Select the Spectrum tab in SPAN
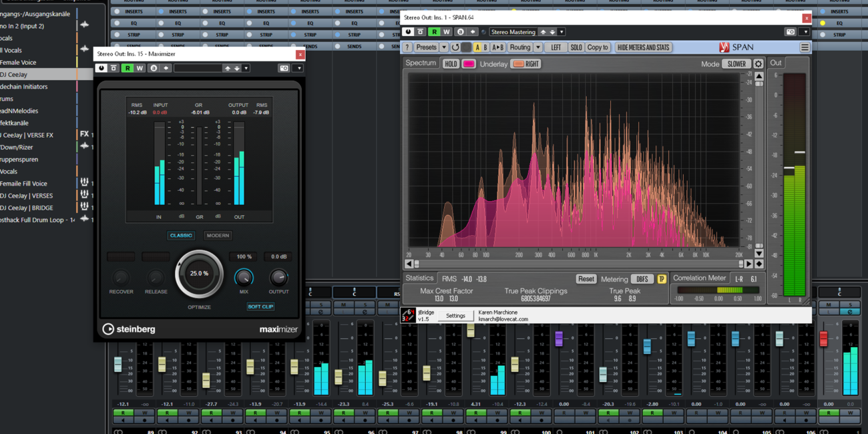 tap(421, 63)
